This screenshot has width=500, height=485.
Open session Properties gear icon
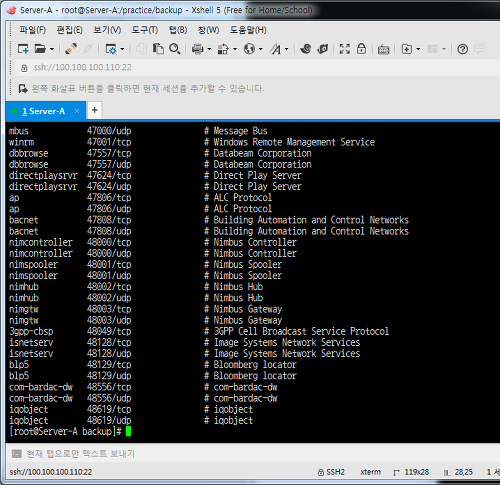click(111, 49)
